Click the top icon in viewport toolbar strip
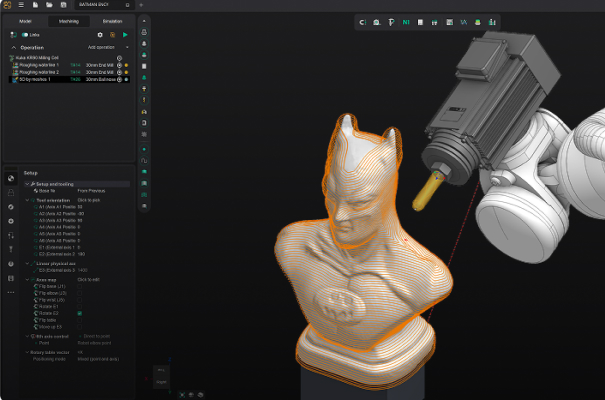The image size is (605, 400). point(145,20)
